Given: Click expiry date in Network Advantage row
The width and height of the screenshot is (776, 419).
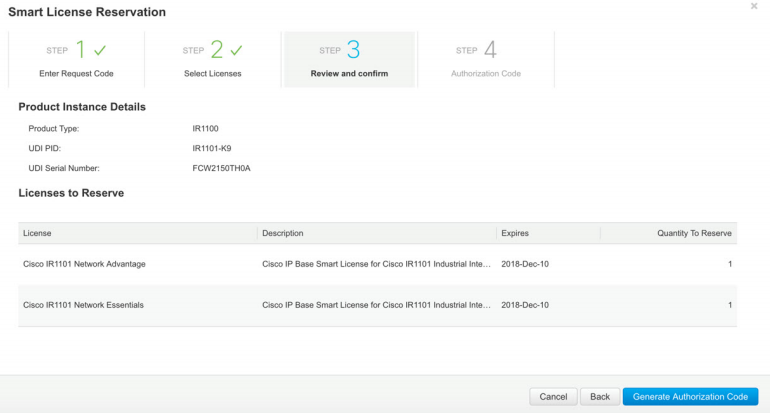Looking at the screenshot, I should (x=525, y=264).
